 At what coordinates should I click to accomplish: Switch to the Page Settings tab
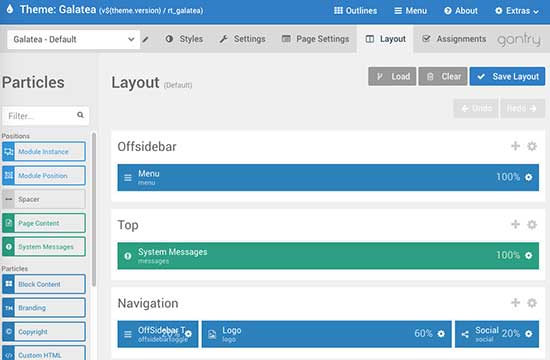click(315, 39)
